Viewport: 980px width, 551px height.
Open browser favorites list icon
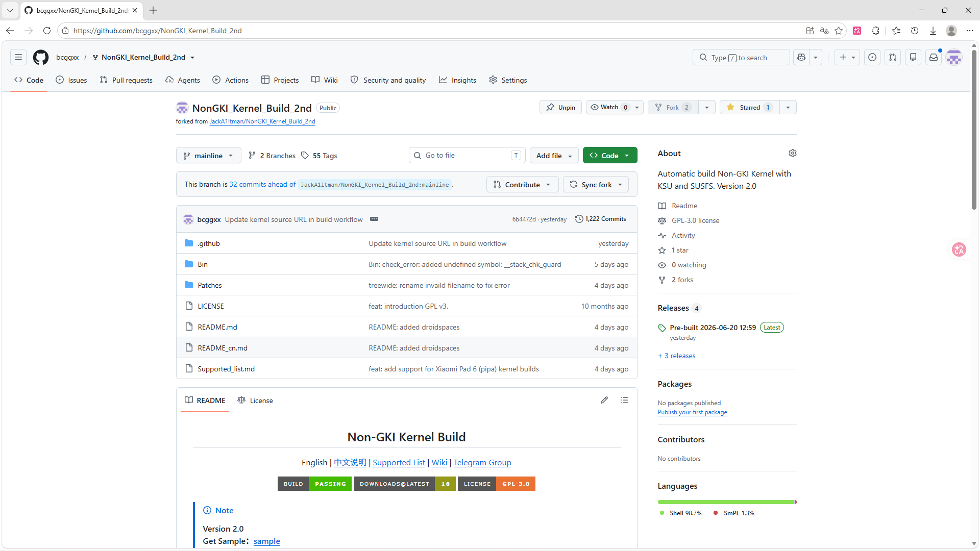point(896,31)
